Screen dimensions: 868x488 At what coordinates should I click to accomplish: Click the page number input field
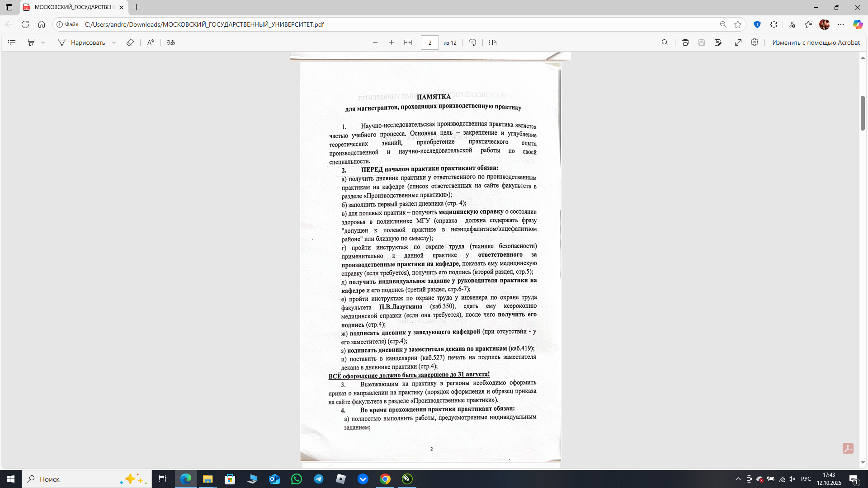tap(430, 42)
